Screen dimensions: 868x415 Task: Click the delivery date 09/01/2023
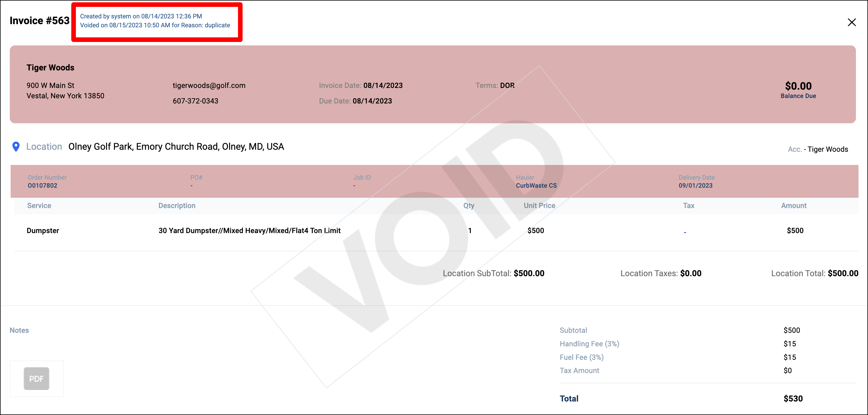pyautogui.click(x=695, y=186)
